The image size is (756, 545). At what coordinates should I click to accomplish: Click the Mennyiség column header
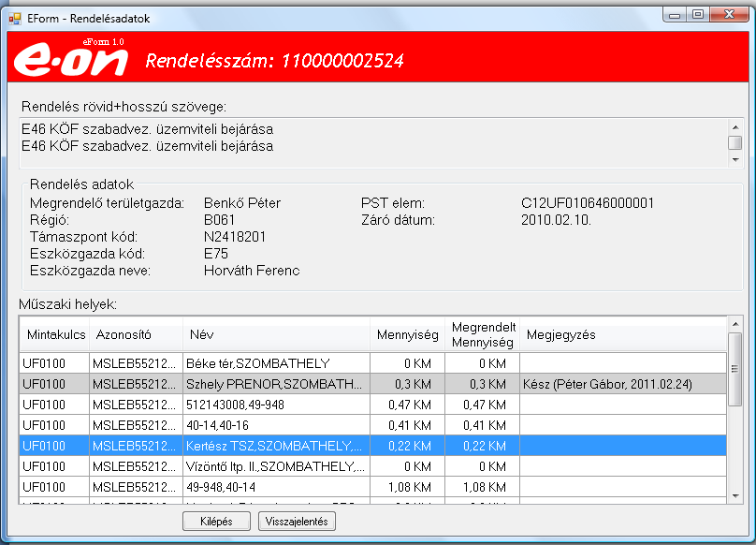pos(407,334)
